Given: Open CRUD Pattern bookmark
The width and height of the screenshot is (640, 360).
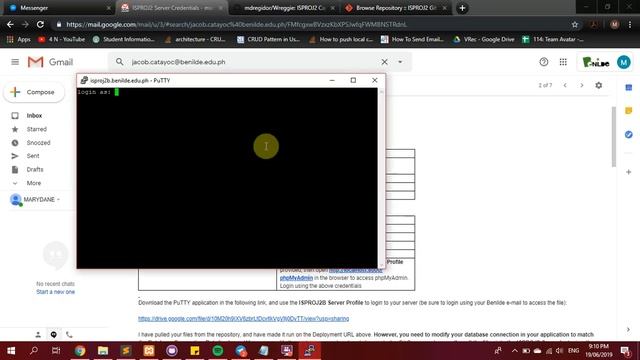Looking at the screenshot, I should 269,39.
